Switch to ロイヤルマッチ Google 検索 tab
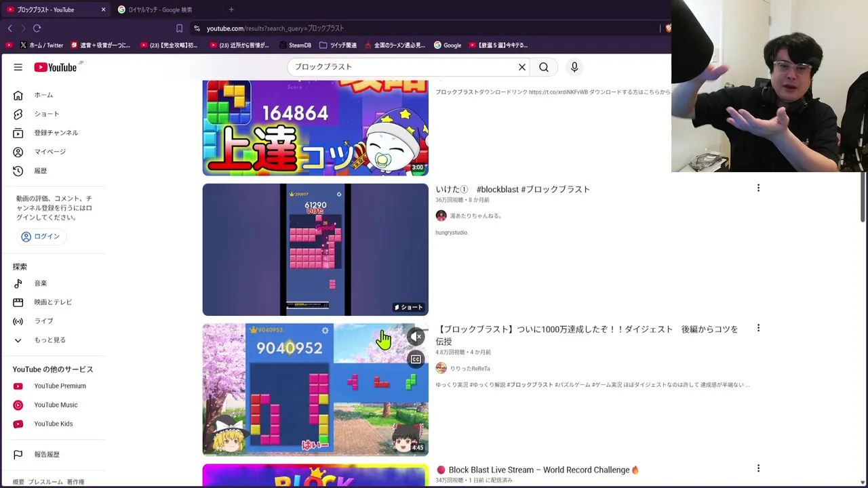Viewport: 868px width, 488px height. [x=160, y=9]
